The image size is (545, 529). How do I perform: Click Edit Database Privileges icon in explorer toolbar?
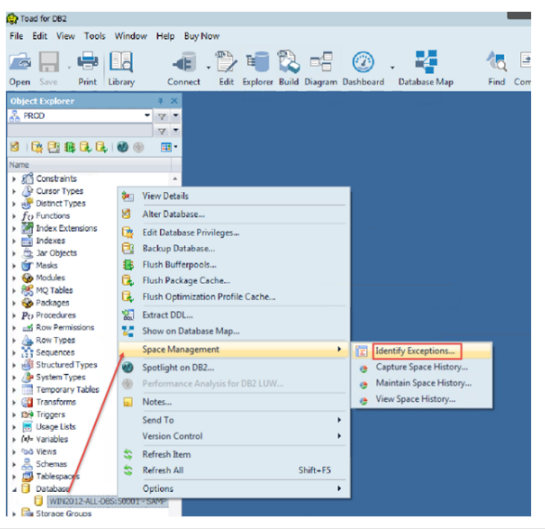(37, 147)
